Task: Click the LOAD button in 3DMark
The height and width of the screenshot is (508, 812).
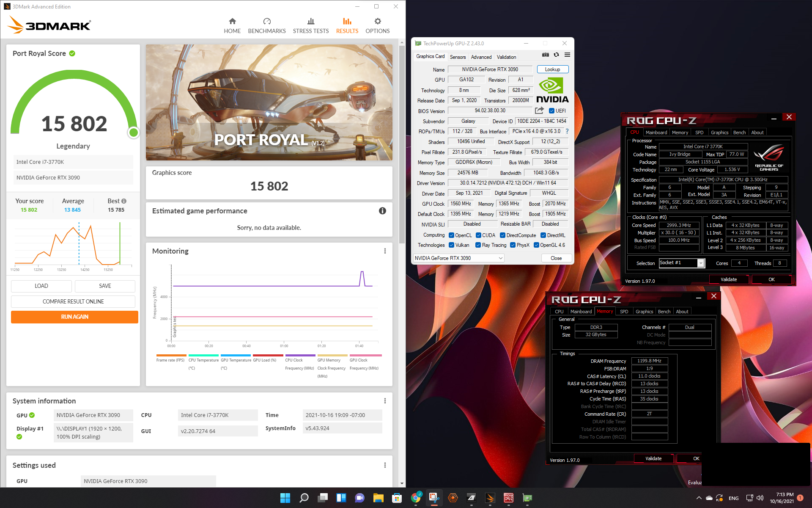Action: [41, 286]
